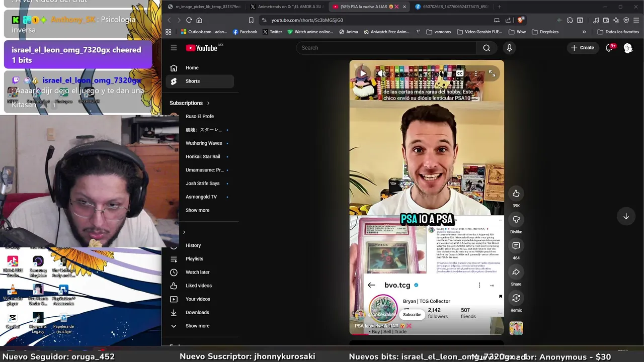The height and width of the screenshot is (362, 644).
Task: Show more under Your videos list
Action: (x=197, y=326)
